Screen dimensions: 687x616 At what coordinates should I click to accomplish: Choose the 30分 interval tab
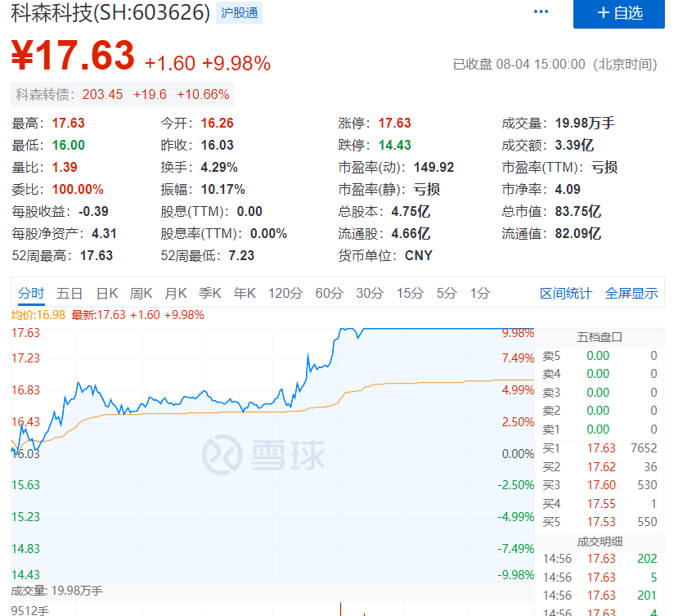(370, 293)
